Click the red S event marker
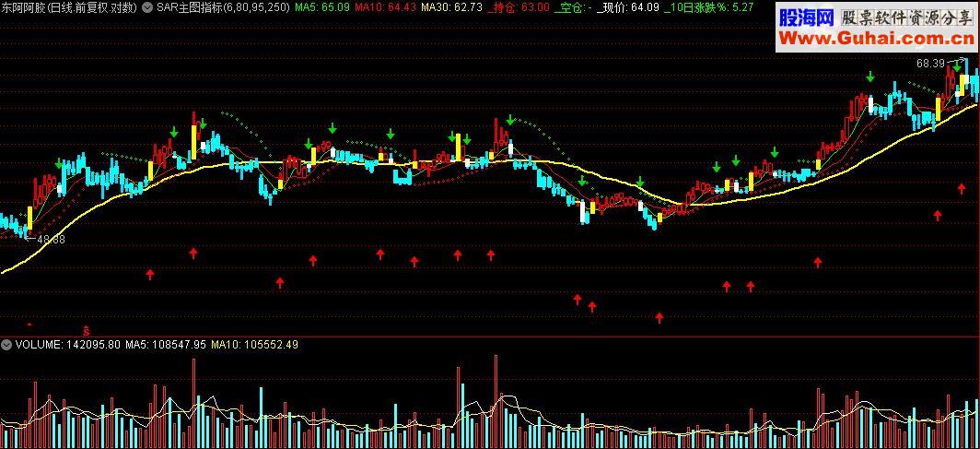 (87, 329)
